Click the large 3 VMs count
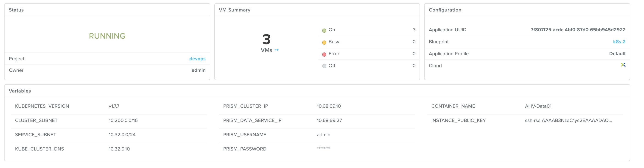 (266, 39)
